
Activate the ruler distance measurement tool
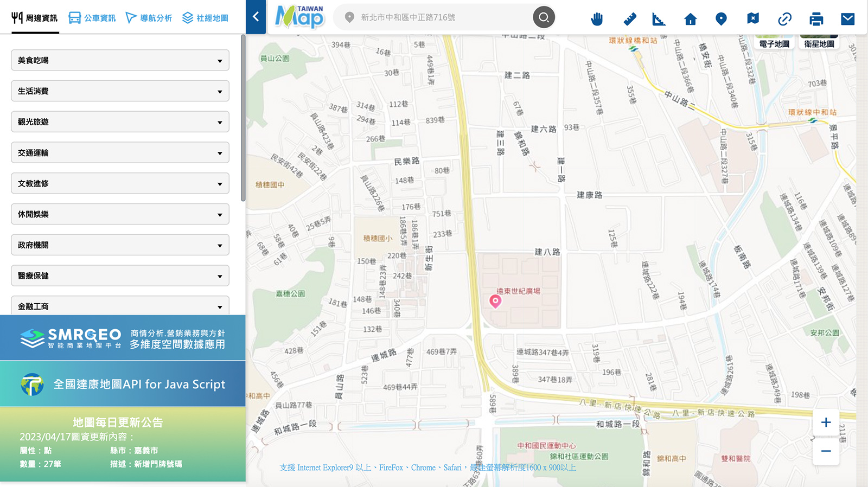pos(629,19)
